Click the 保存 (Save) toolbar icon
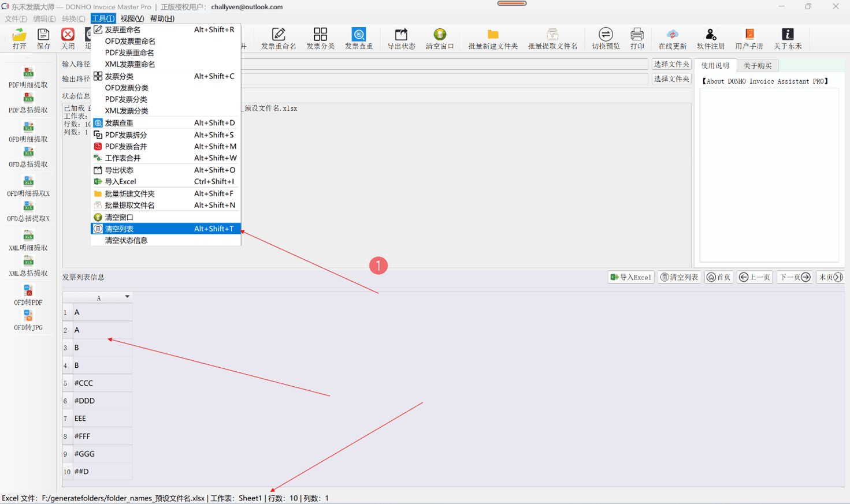Screen dimensions: 850x504 (x=43, y=38)
